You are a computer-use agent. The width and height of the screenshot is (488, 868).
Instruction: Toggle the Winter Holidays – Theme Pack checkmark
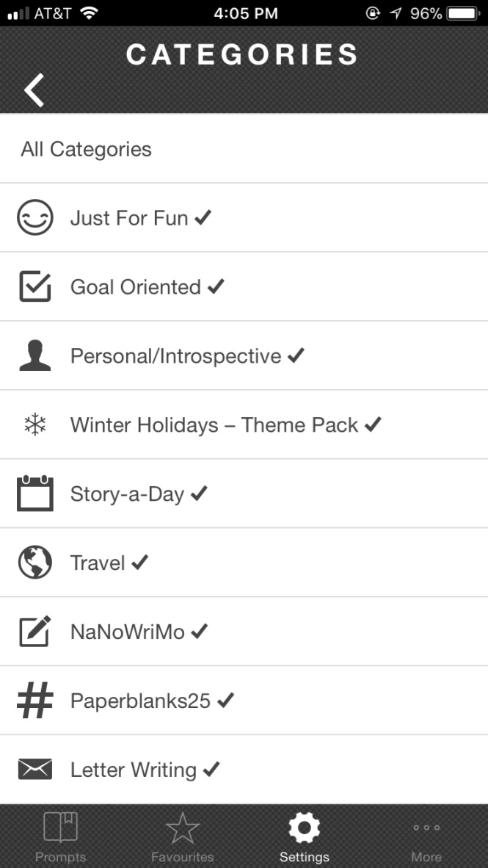pos(373,424)
